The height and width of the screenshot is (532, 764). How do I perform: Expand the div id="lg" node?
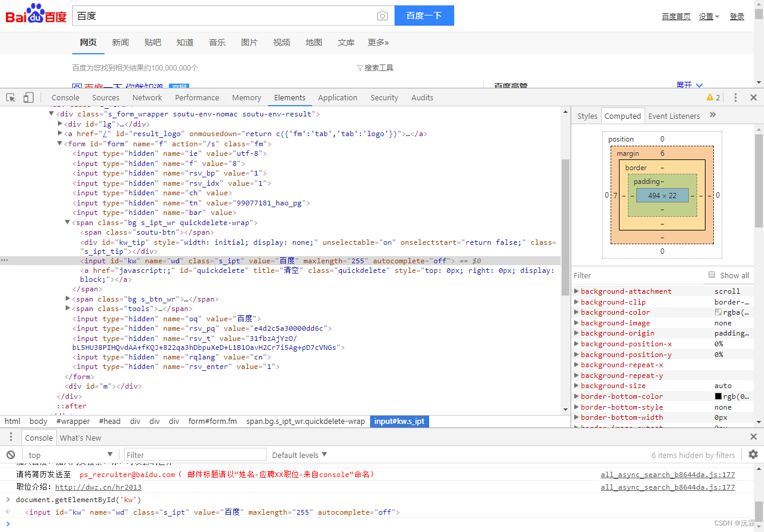tap(60, 124)
